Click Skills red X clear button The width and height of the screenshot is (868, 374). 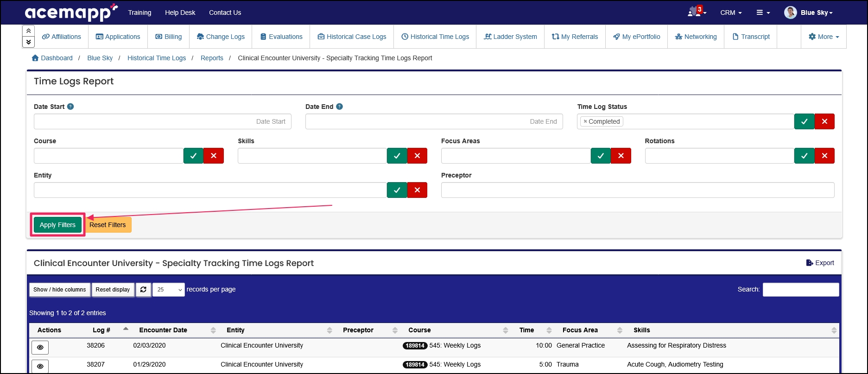(417, 156)
